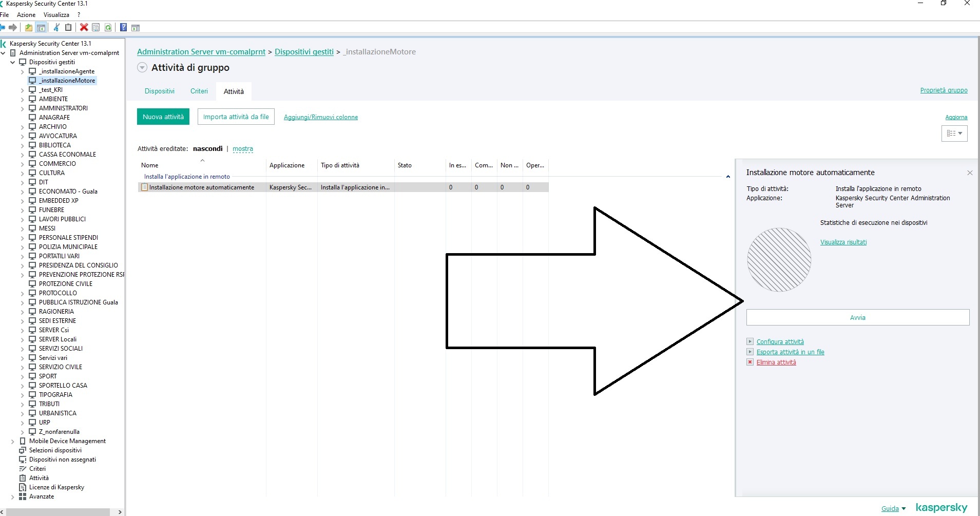The image size is (980, 516).
Task: Click the Esporta attività in un file icon
Action: point(750,352)
